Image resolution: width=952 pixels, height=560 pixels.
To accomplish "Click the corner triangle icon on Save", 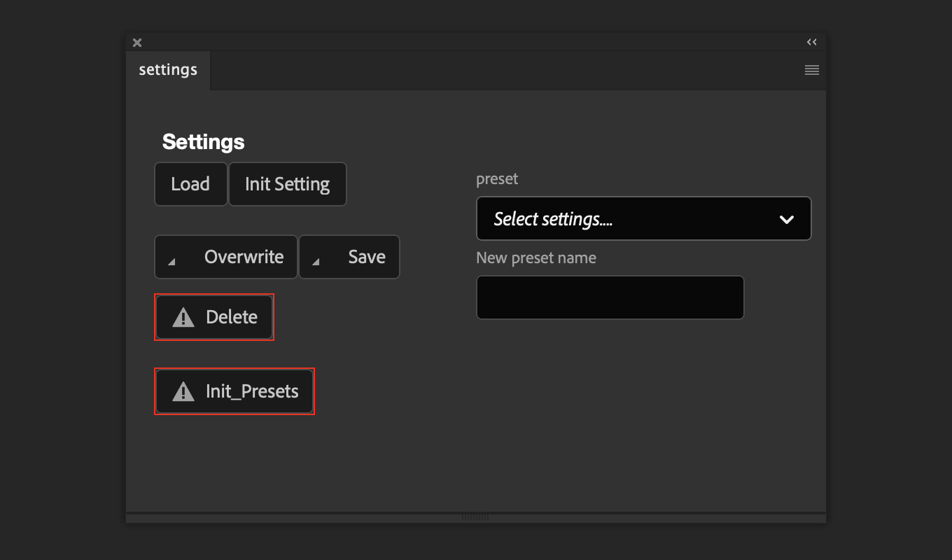I will pyautogui.click(x=316, y=262).
